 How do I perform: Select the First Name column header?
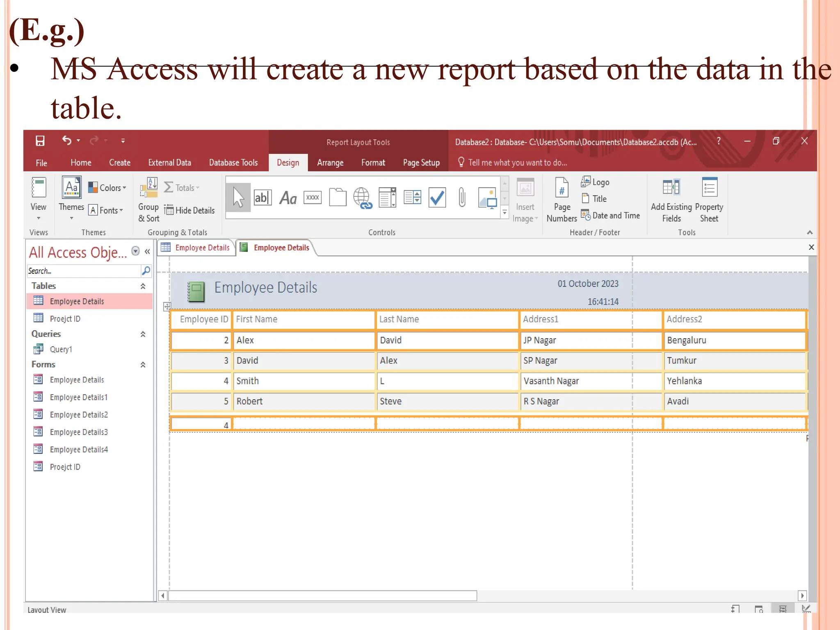[304, 319]
